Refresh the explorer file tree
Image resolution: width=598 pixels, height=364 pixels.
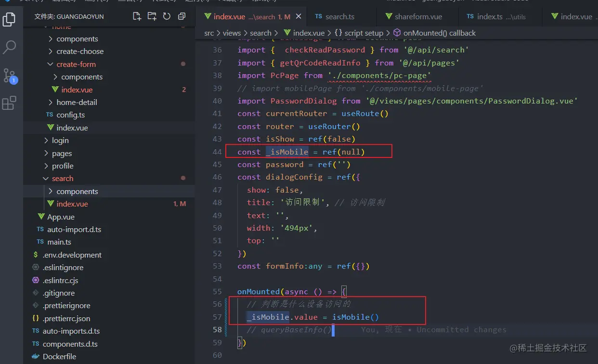tap(167, 16)
